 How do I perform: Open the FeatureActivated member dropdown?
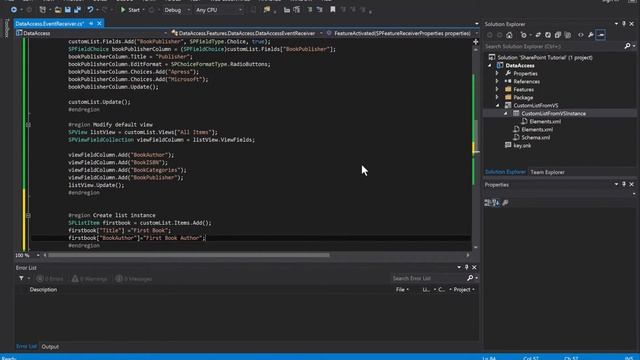coord(402,33)
